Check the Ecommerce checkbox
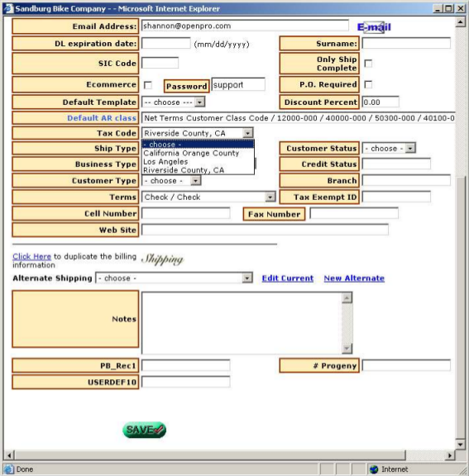The height and width of the screenshot is (476, 469). click(x=148, y=85)
